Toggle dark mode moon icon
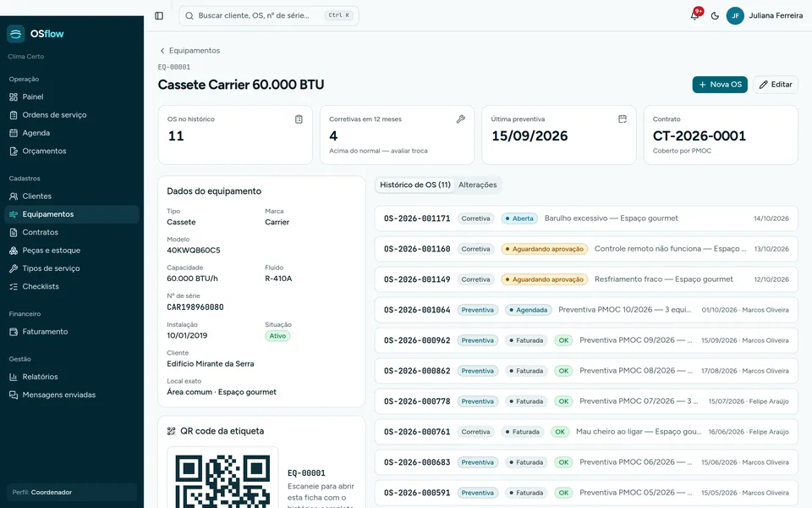Viewport: 812px width, 508px height. click(x=716, y=15)
